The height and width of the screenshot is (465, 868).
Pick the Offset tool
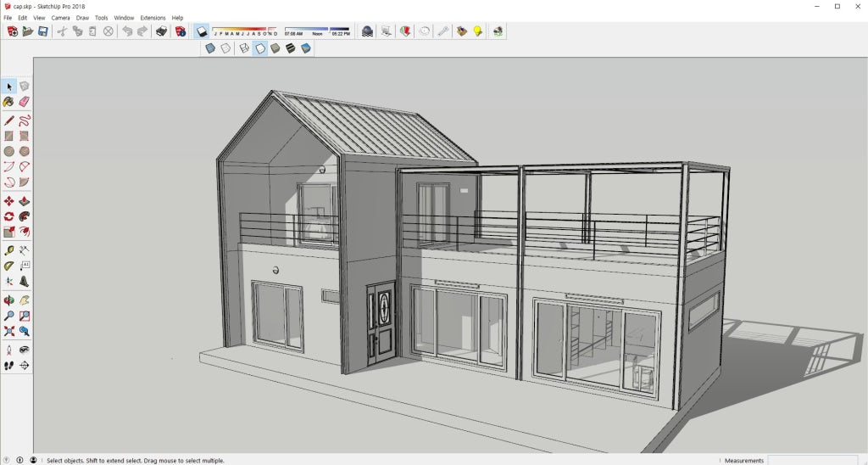coord(25,232)
